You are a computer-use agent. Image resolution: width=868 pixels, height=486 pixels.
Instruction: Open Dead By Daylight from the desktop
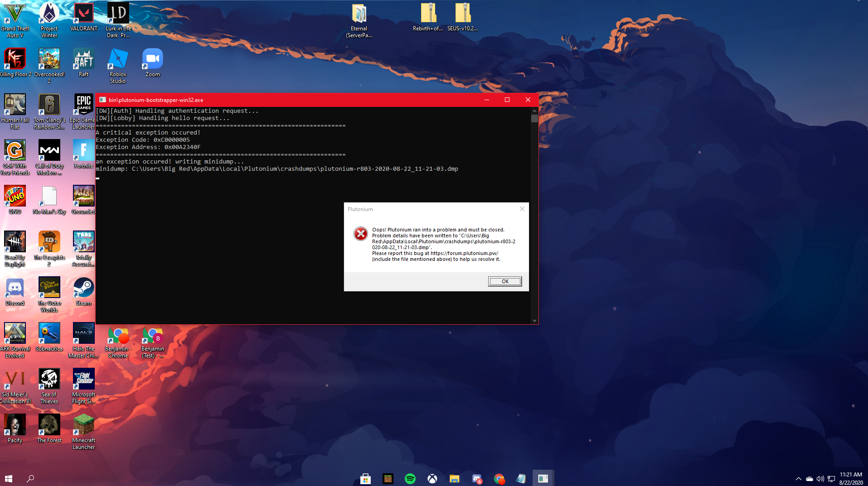tap(15, 249)
